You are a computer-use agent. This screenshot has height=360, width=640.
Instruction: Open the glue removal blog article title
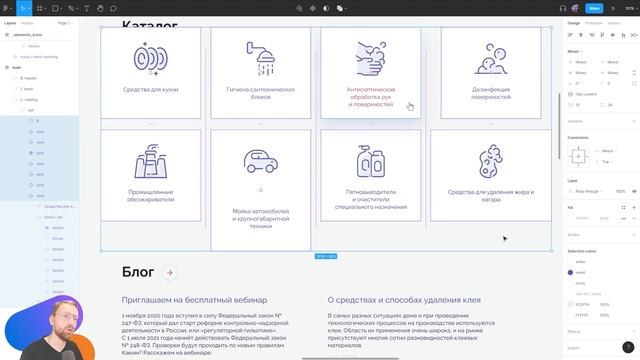coord(404,300)
